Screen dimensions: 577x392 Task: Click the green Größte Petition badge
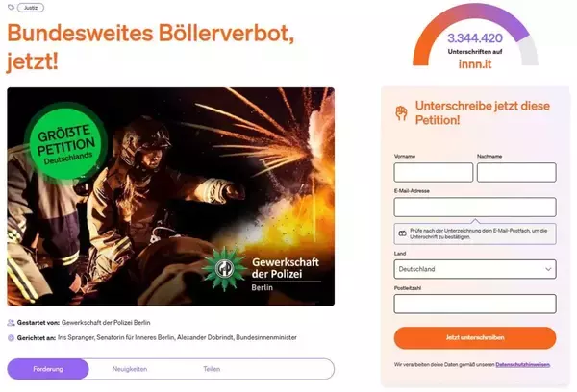pos(65,142)
